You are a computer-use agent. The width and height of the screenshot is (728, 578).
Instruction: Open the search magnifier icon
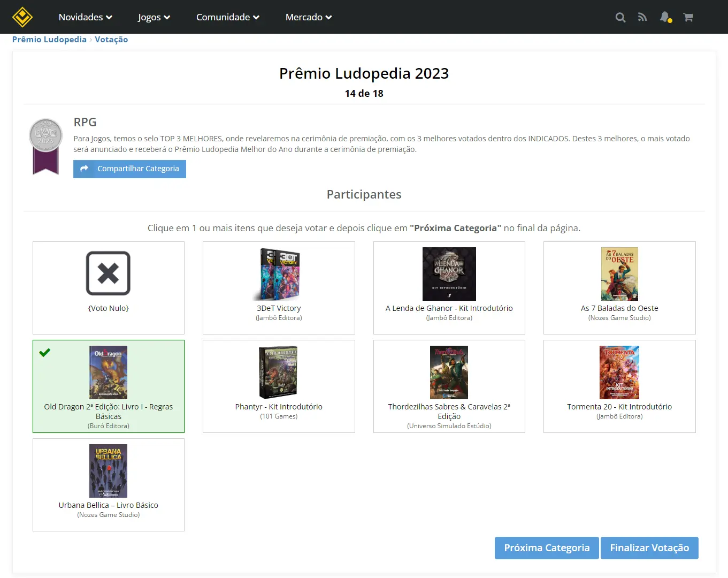pyautogui.click(x=620, y=17)
